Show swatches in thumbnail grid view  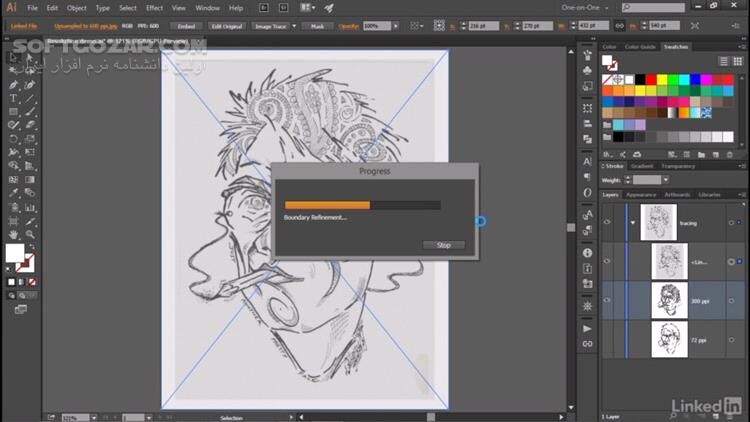(x=738, y=61)
